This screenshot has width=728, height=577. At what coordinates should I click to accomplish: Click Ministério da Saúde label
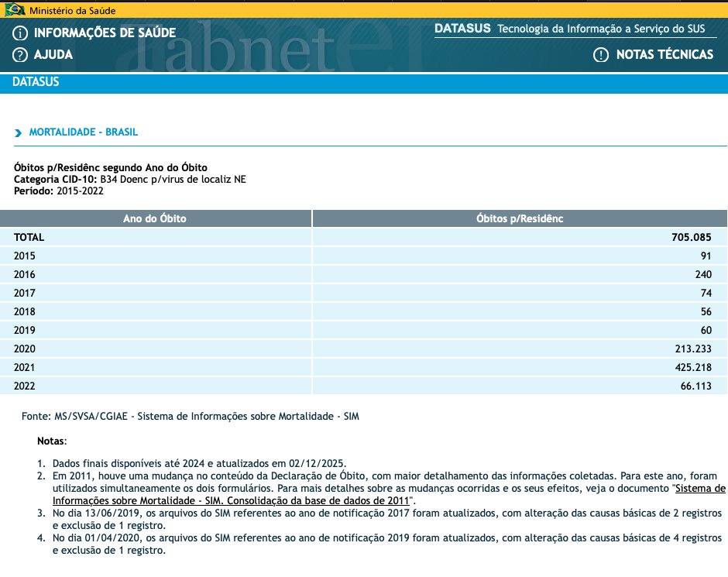[73, 10]
